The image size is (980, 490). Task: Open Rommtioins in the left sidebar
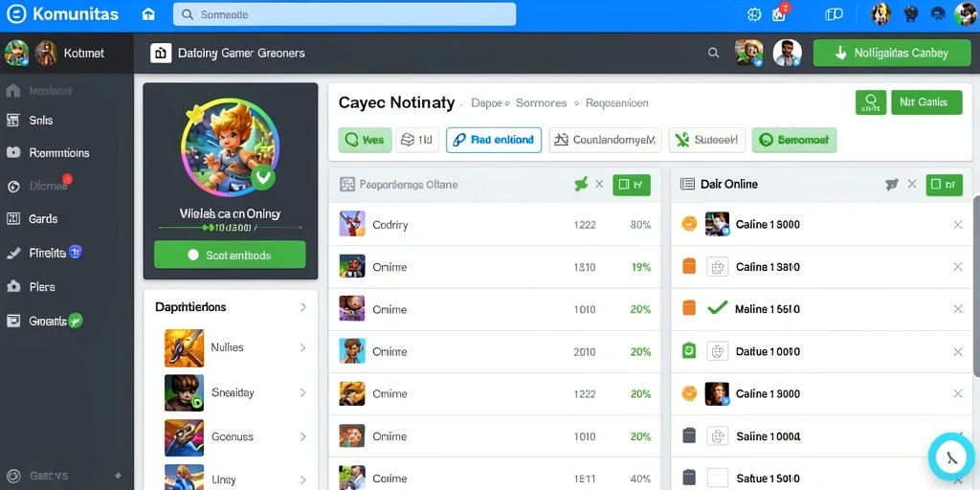pos(48,152)
